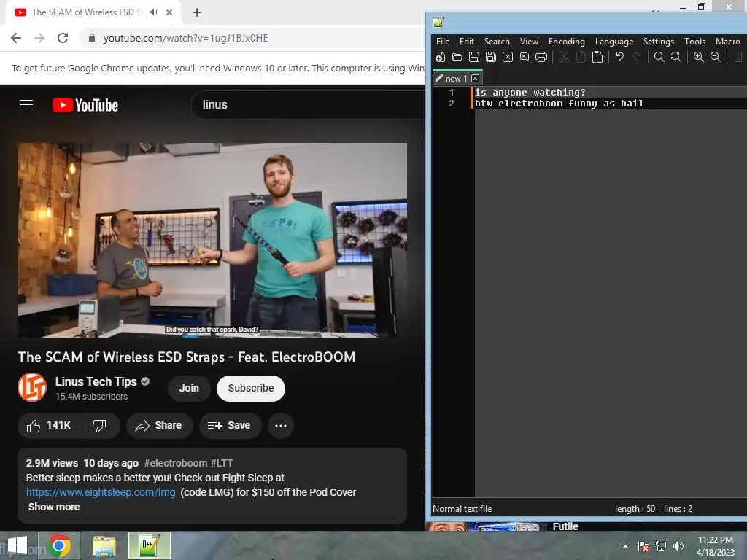Open File Explorer from the taskbar
The width and height of the screenshot is (747, 560).
pos(104,545)
